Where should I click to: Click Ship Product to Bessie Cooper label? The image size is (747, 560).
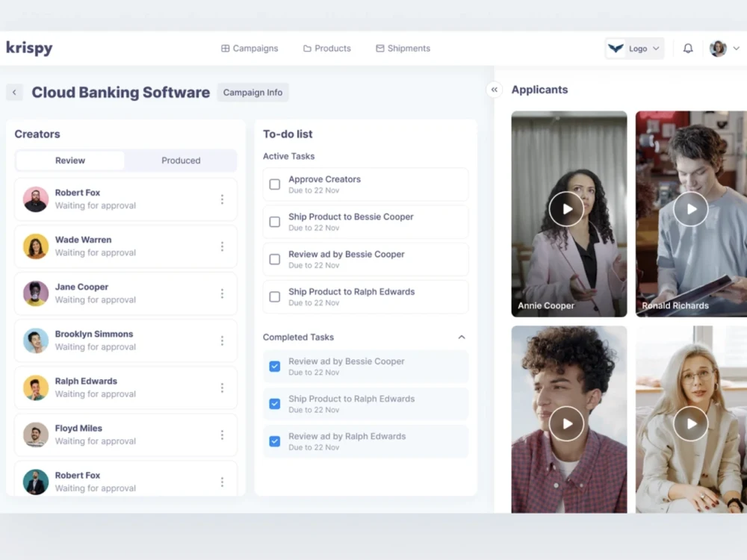point(350,217)
